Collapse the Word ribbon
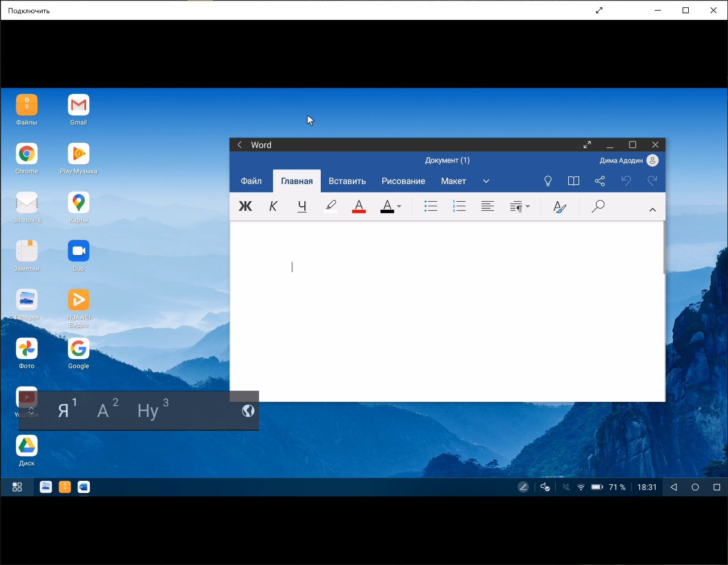Screen dimensions: 728x565 (x=652, y=210)
